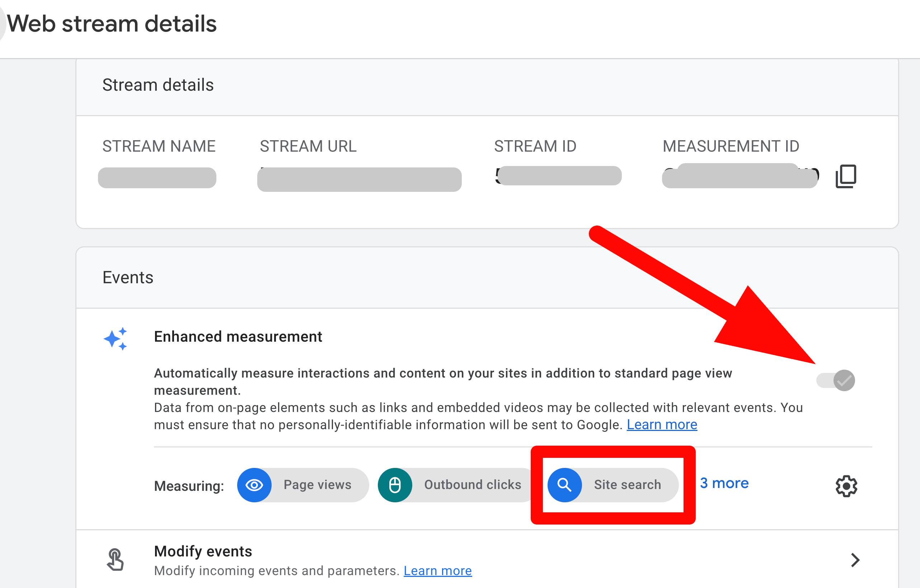Image resolution: width=920 pixels, height=588 pixels.
Task: Click the Modify events row title
Action: pyautogui.click(x=203, y=551)
